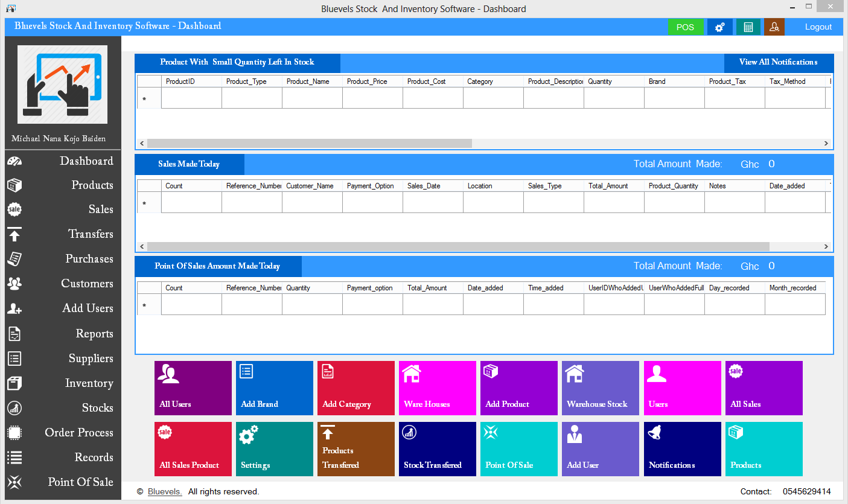This screenshot has width=848, height=504.
Task: Open the Ware Houses tile
Action: [438, 388]
